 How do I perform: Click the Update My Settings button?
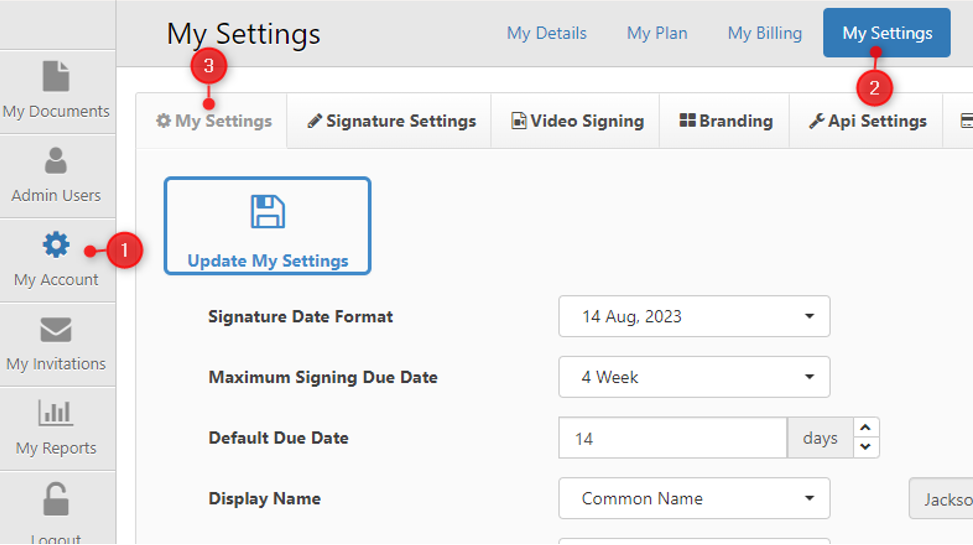[267, 226]
